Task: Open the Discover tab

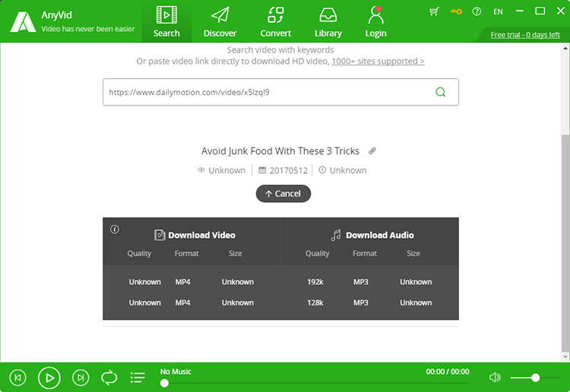Action: pos(220,21)
